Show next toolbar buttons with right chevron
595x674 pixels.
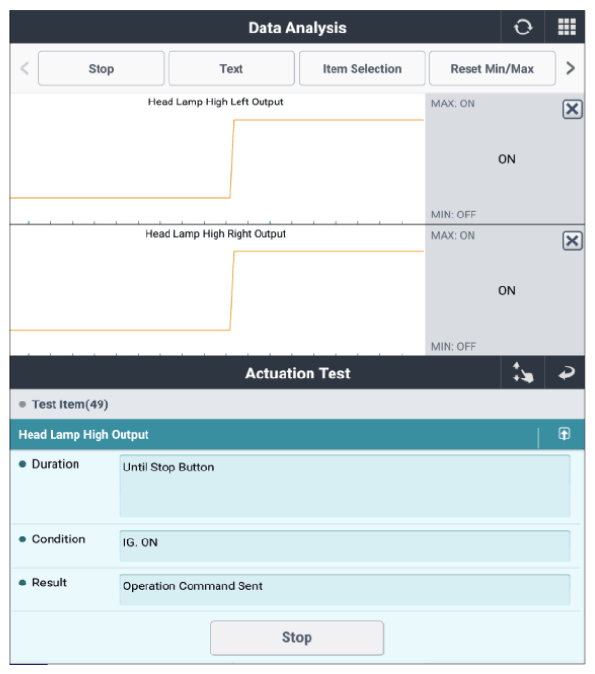(570, 68)
